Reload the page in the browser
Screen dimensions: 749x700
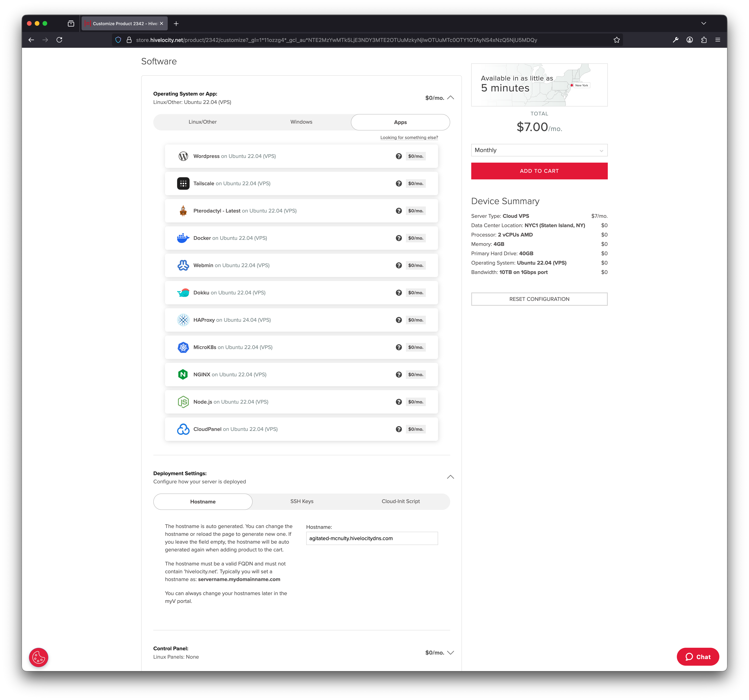[x=59, y=40]
